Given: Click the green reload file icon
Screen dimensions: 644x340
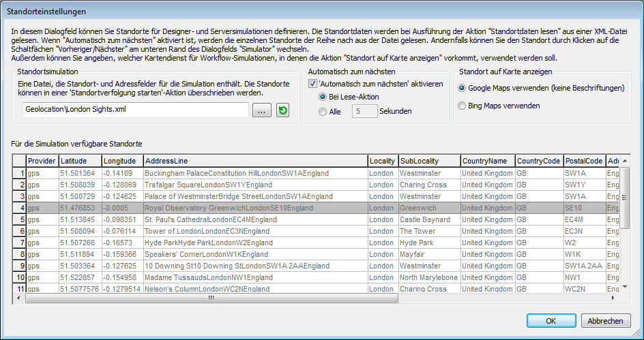Looking at the screenshot, I should pos(282,110).
